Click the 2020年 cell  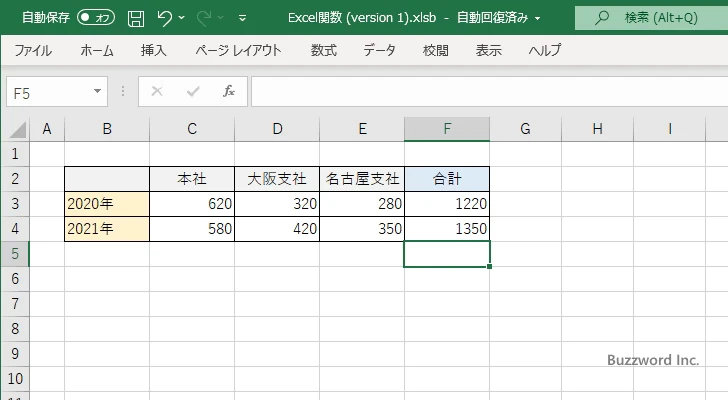[107, 204]
